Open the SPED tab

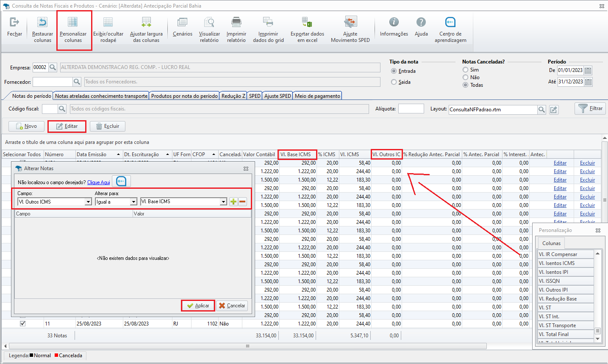(255, 96)
